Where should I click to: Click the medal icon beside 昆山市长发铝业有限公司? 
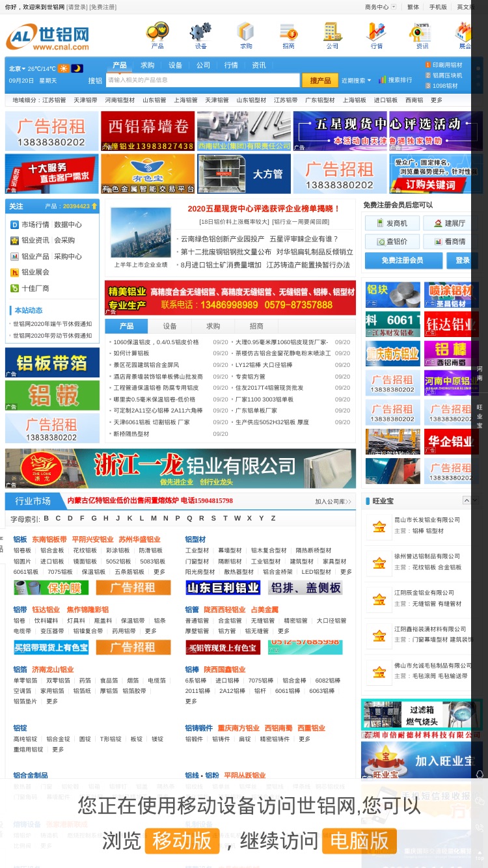tap(379, 526)
